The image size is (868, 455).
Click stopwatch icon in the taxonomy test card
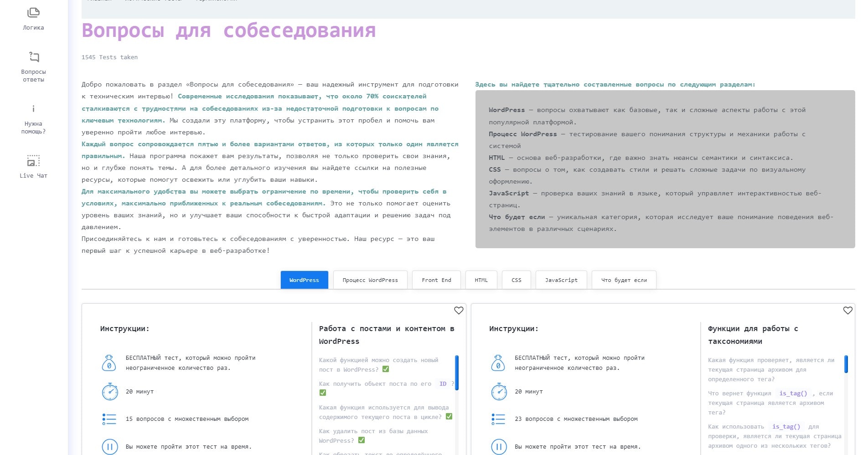[499, 392]
